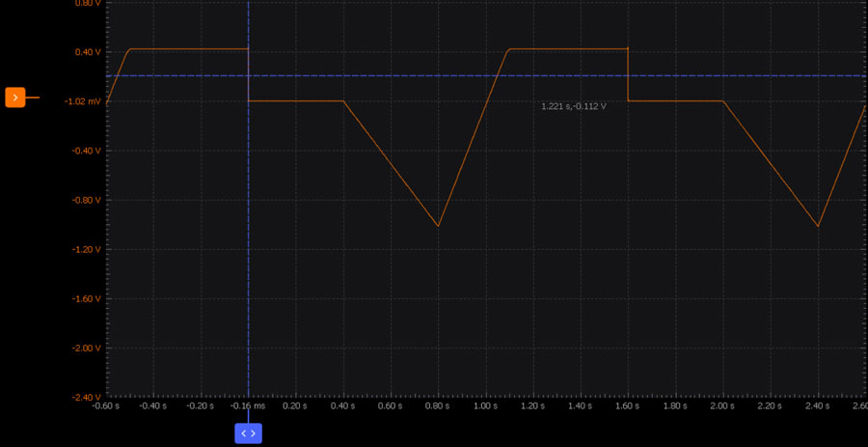Image resolution: width=868 pixels, height=447 pixels.
Task: Click the blue horizontal cursor handle
Action: 248,433
